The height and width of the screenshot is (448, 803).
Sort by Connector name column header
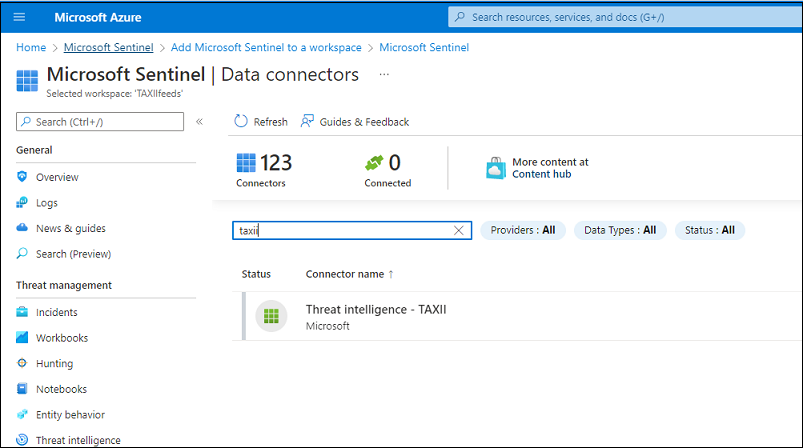(x=345, y=274)
